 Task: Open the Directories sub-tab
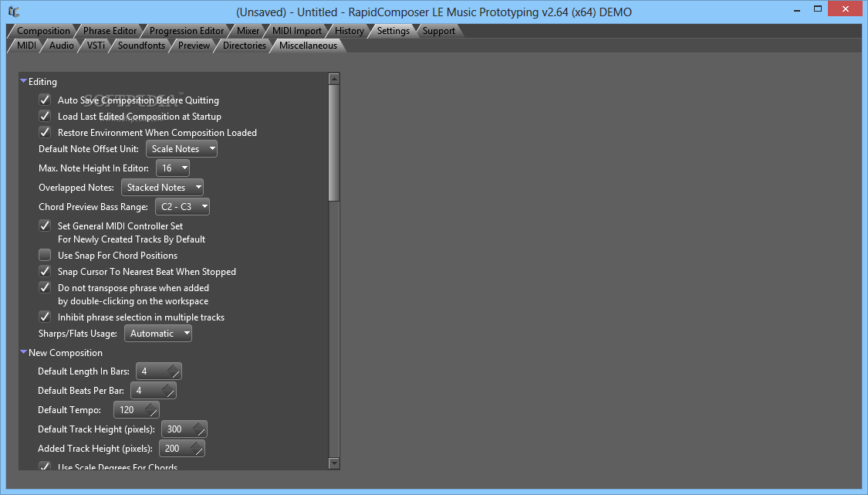pyautogui.click(x=244, y=46)
